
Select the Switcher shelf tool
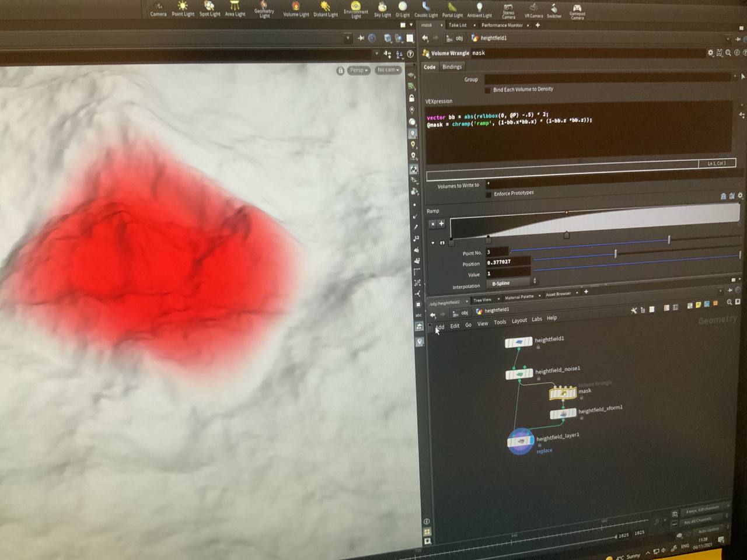(x=554, y=10)
